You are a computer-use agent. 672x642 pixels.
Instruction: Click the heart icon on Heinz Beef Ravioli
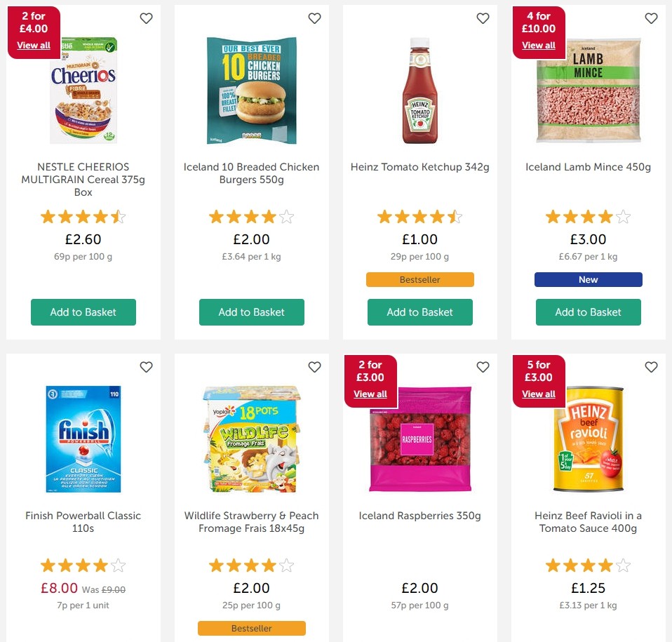click(x=651, y=367)
